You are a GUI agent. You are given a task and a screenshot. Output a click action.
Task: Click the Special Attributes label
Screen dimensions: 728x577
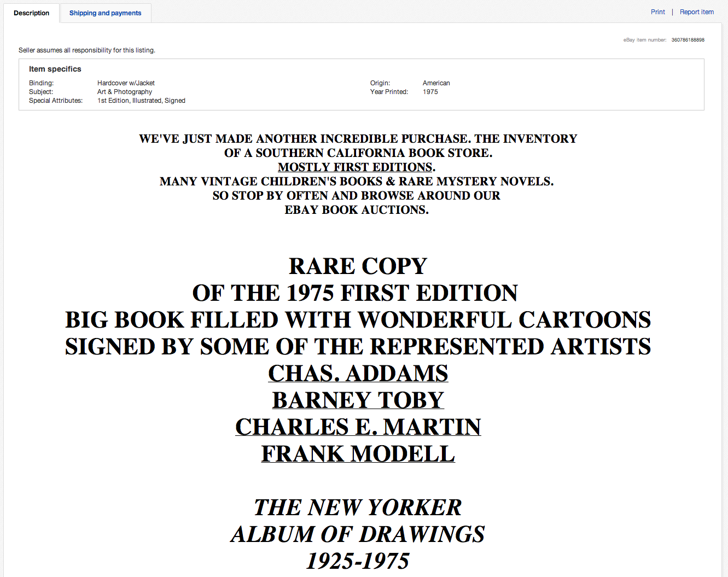(x=56, y=101)
